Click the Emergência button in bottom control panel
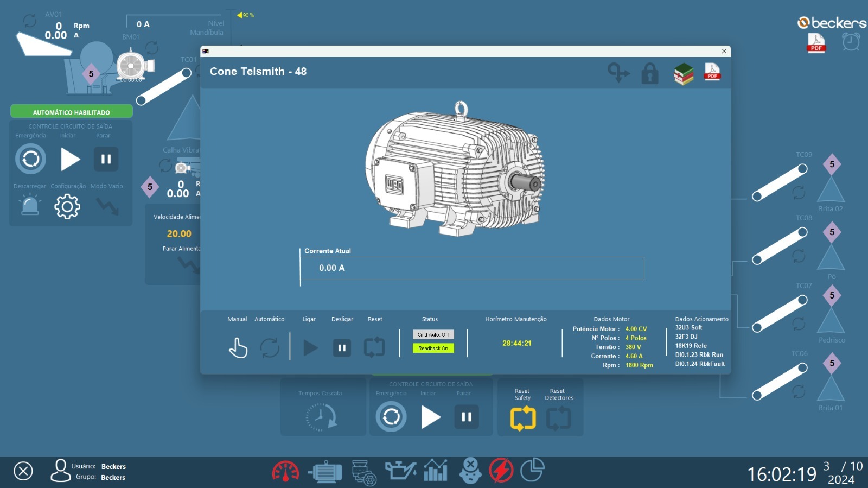This screenshot has width=868, height=488. pyautogui.click(x=391, y=417)
